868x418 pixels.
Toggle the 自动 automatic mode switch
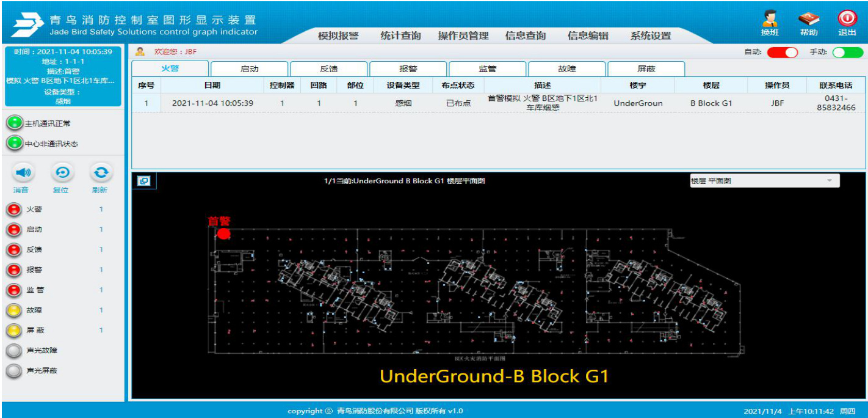tap(783, 53)
